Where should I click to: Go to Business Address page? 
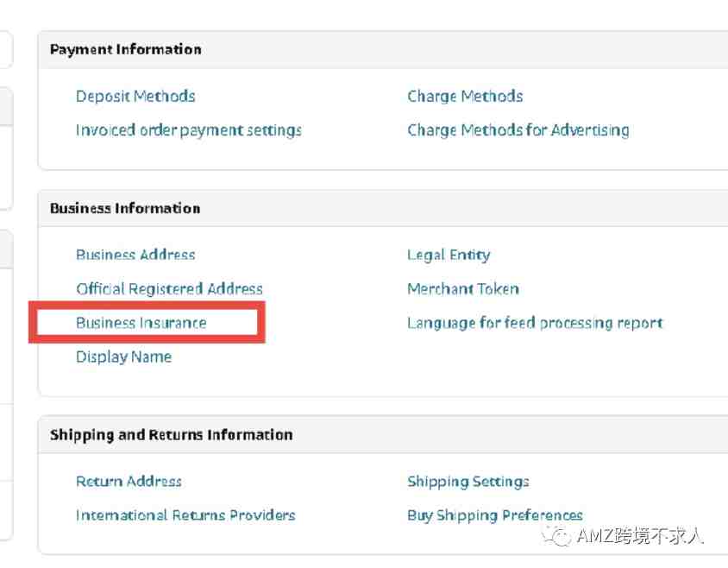pos(135,255)
